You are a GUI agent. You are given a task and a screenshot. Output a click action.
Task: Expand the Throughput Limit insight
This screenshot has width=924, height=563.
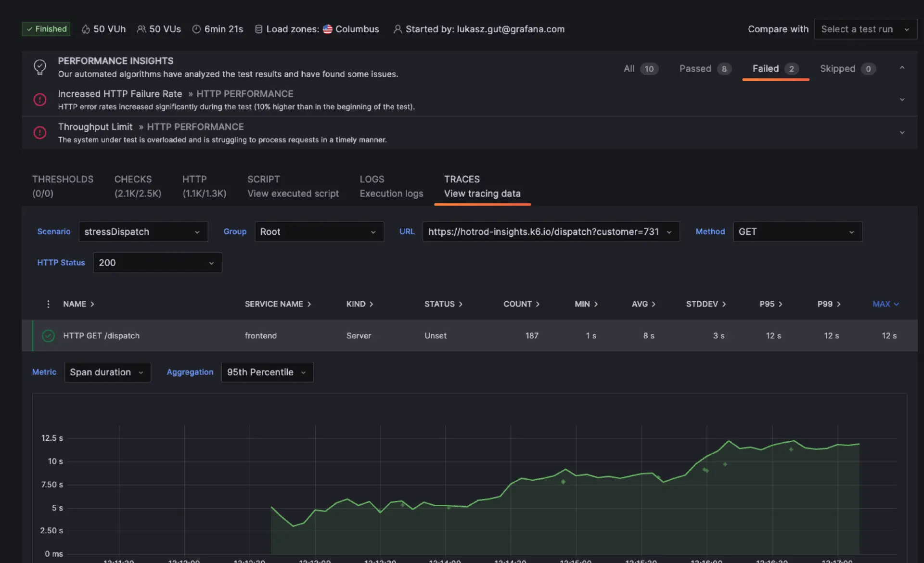(x=902, y=132)
